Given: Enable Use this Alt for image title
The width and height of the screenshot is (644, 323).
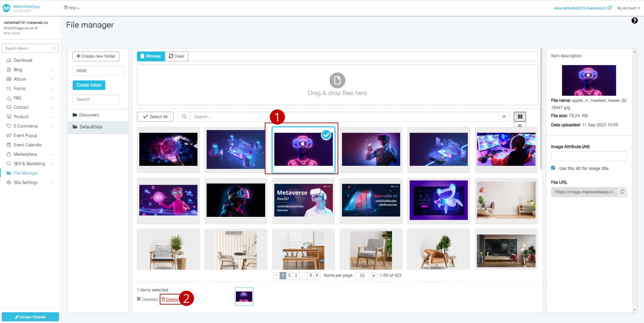Looking at the screenshot, I should 553,168.
